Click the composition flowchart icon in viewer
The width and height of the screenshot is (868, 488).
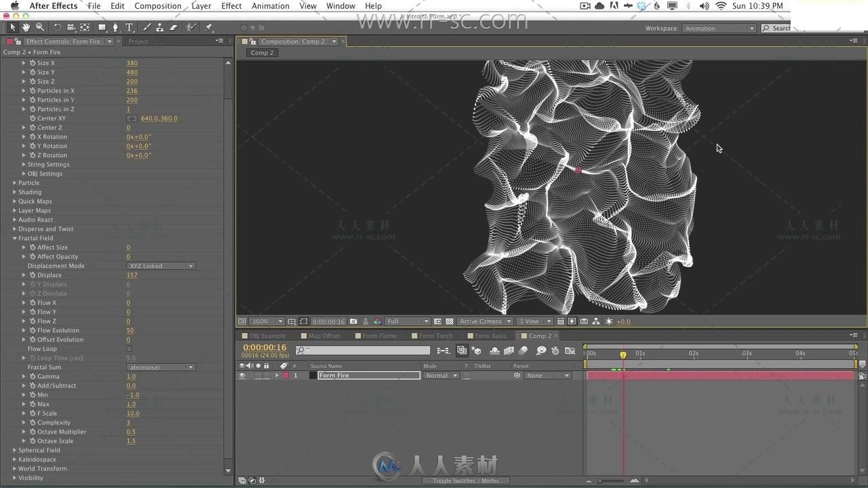(x=595, y=321)
